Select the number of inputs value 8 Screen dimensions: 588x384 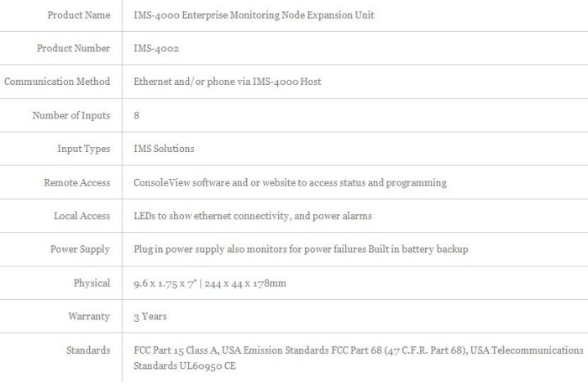pyautogui.click(x=137, y=115)
